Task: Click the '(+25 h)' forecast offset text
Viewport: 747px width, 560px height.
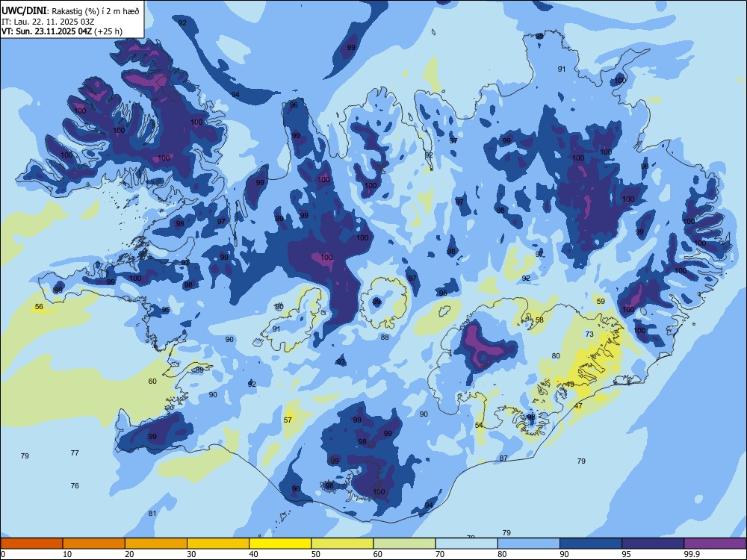Action: click(108, 31)
